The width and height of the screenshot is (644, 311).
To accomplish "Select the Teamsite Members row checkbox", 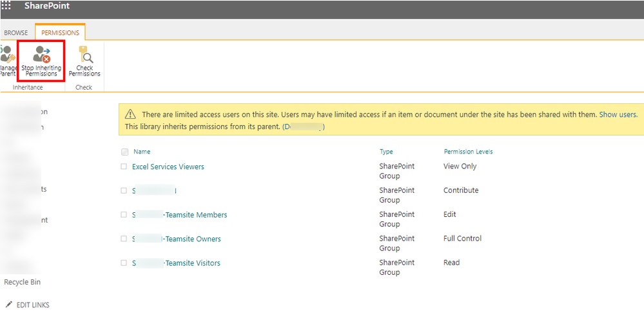I will click(x=124, y=215).
